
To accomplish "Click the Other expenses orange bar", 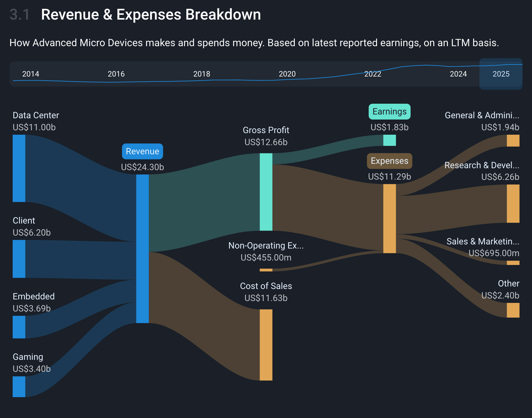I will (x=513, y=310).
